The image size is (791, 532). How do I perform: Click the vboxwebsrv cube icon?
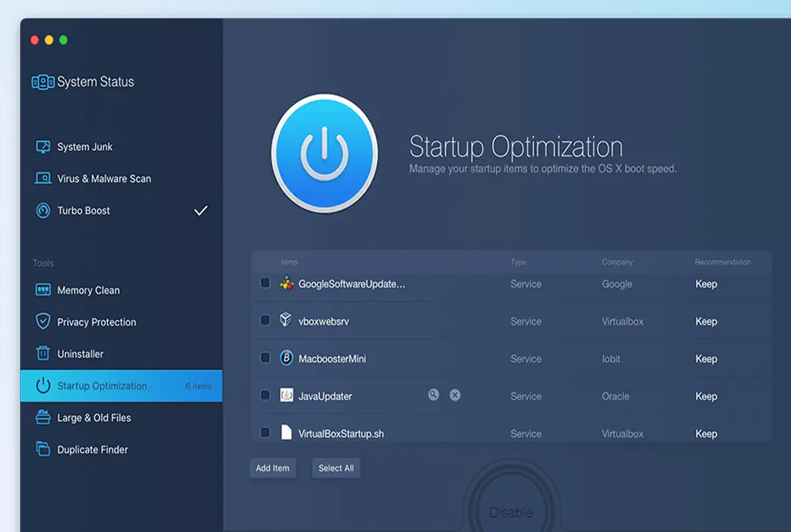pyautogui.click(x=285, y=320)
